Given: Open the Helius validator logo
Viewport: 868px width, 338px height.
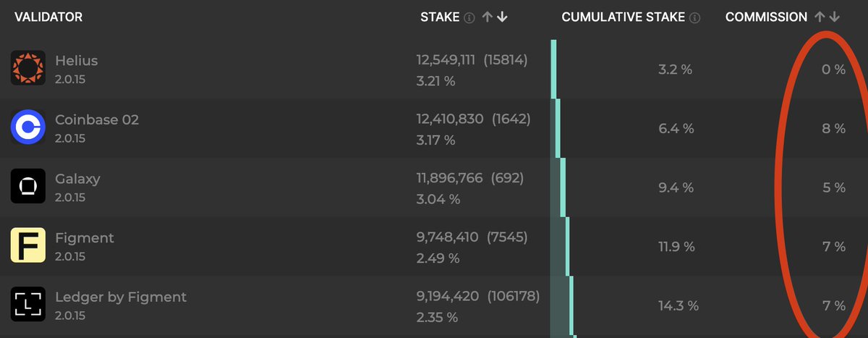Looking at the screenshot, I should pos(28,69).
